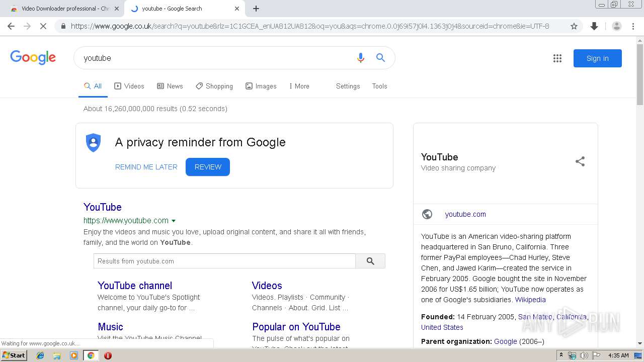This screenshot has width=644, height=362.
Task: Switch to the News results tab
Action: 170,86
